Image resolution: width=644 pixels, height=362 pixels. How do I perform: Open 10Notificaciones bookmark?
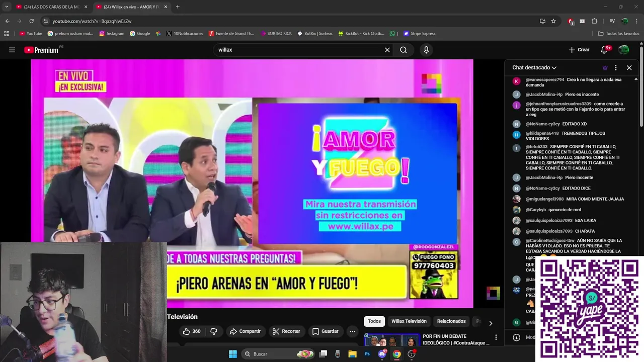(x=185, y=34)
